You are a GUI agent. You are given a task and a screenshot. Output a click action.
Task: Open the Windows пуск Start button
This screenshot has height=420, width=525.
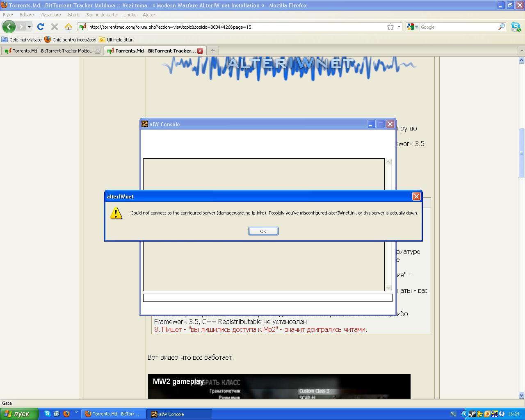pos(19,414)
